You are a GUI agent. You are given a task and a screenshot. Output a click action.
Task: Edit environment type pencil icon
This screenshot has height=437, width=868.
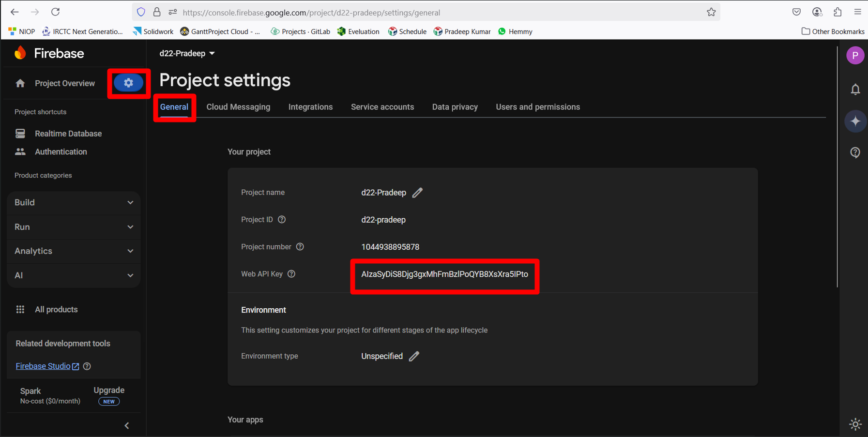414,356
